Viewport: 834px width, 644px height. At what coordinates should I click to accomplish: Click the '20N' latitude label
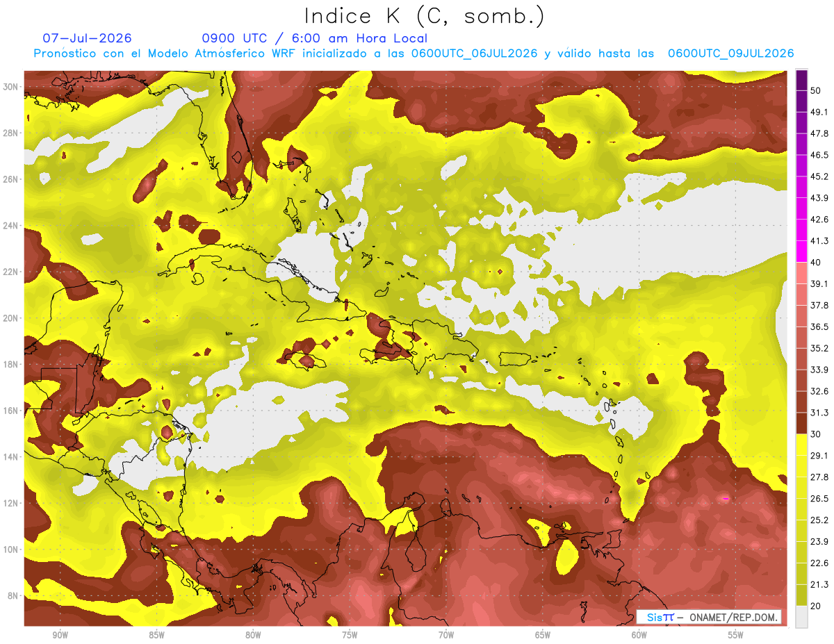(x=12, y=318)
